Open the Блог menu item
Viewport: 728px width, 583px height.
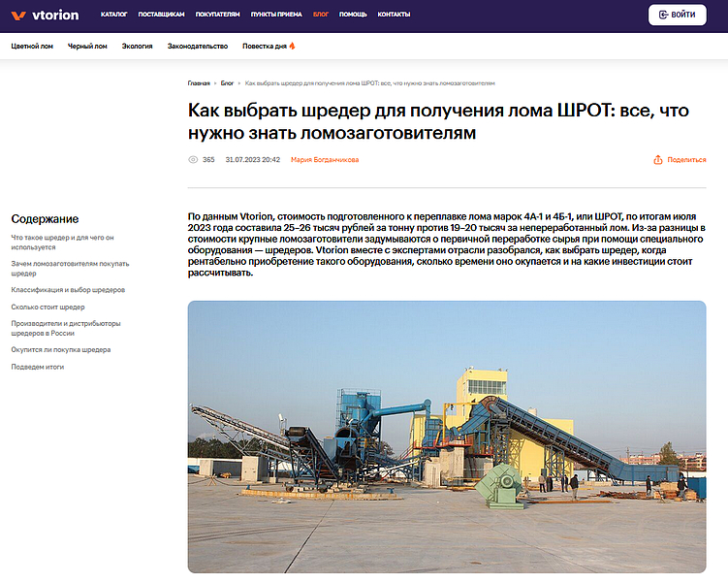tap(320, 15)
